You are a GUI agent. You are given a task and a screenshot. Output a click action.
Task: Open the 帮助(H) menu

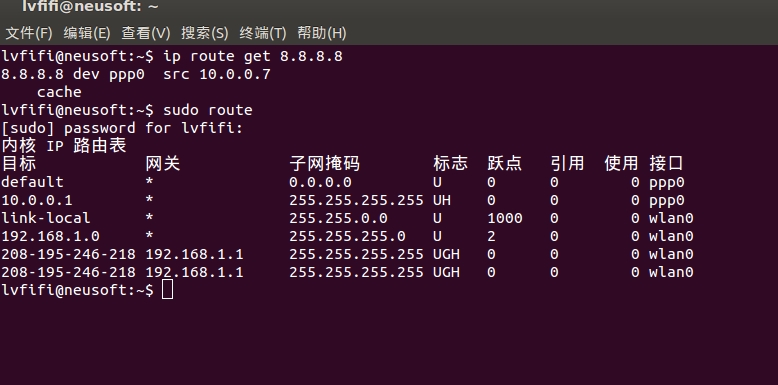[x=322, y=33]
